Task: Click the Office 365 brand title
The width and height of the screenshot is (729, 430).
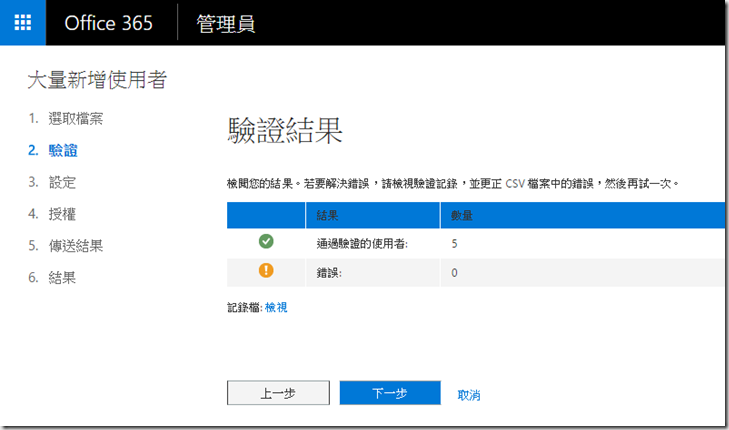Action: (108, 23)
